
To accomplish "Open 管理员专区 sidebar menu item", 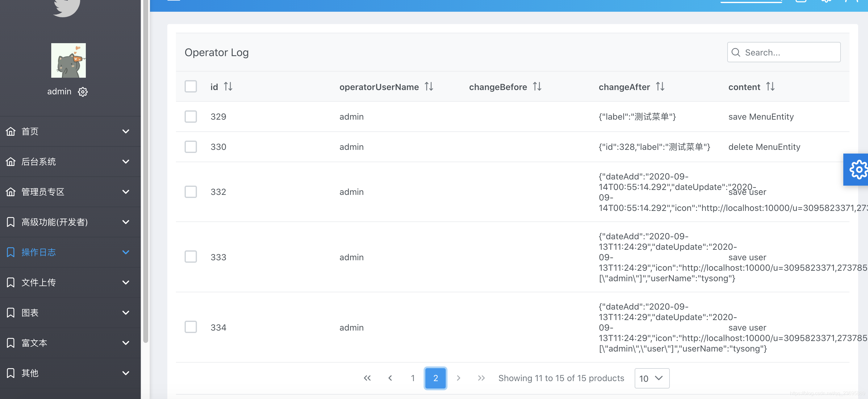I will pyautogui.click(x=70, y=192).
